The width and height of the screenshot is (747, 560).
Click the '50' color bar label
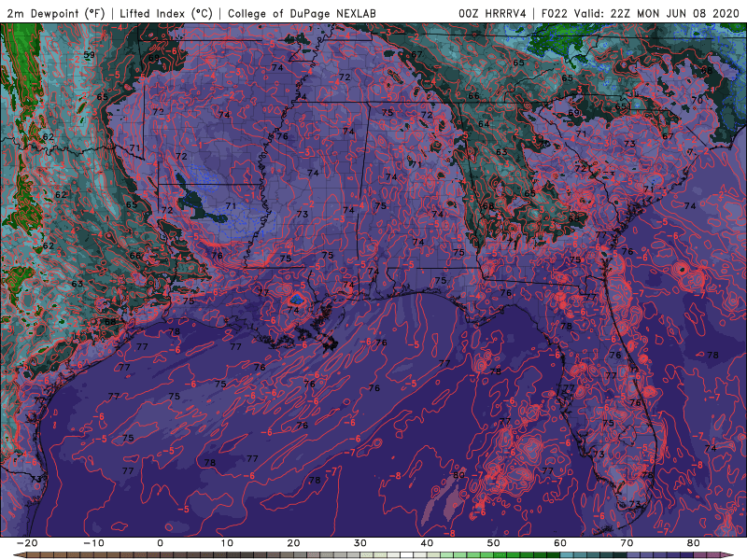coord(494,543)
